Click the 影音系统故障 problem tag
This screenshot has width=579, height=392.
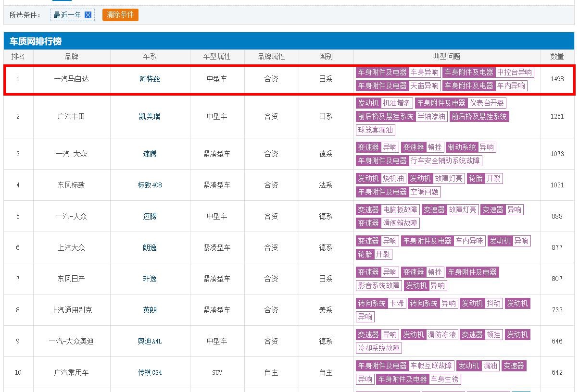coord(379,285)
